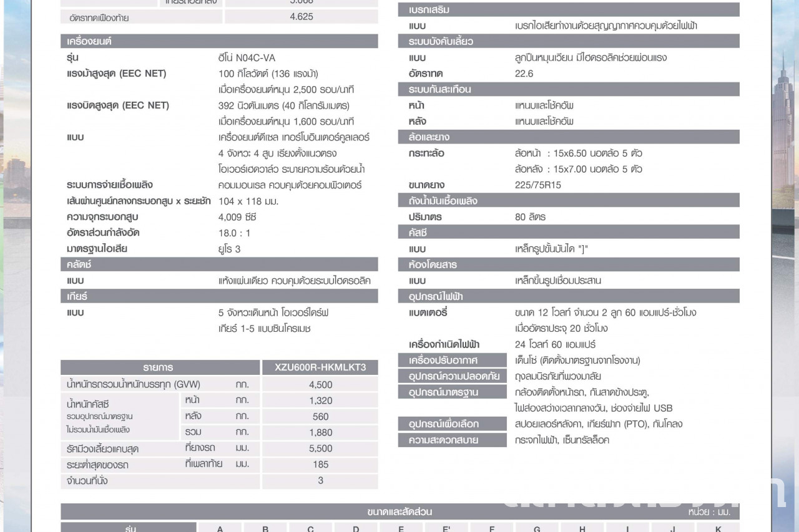Image resolution: width=799 pixels, height=532 pixels.
Task: Click the "ล้อและยาง" section header
Action: tap(569, 137)
